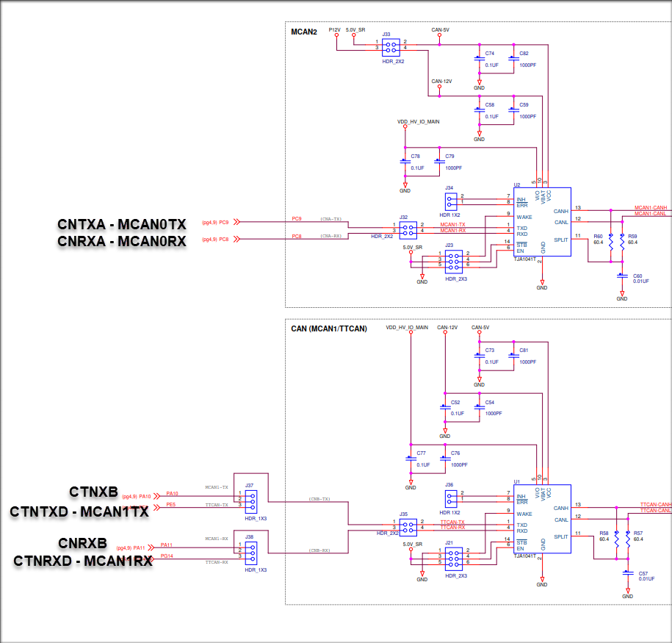The image size is (672, 643).
Task: Select the (CNA-TX) net annotation
Action: click(x=330, y=219)
